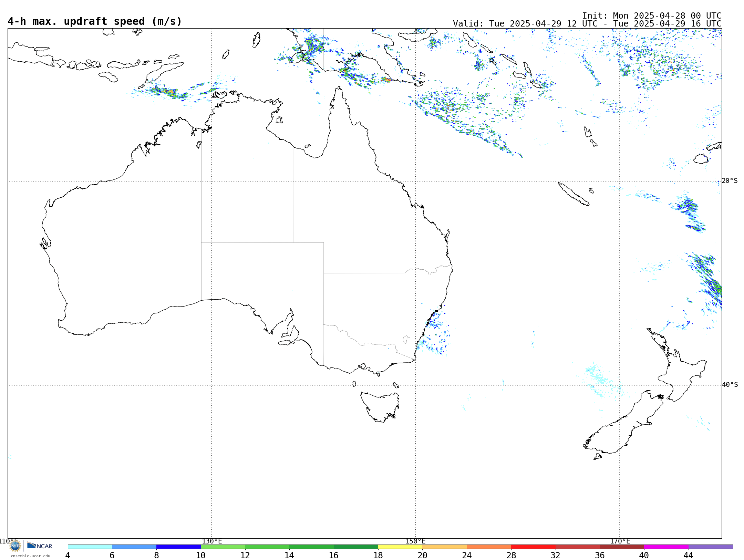The height and width of the screenshot is (560, 744).
Task: Click the '4-h max. updraft speed (m/s)' title
Action: click(x=95, y=21)
